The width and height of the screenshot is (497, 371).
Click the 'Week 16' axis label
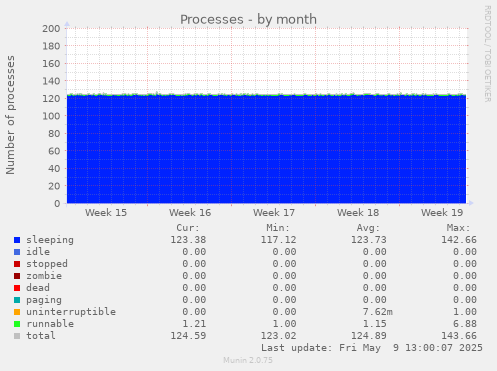click(190, 213)
